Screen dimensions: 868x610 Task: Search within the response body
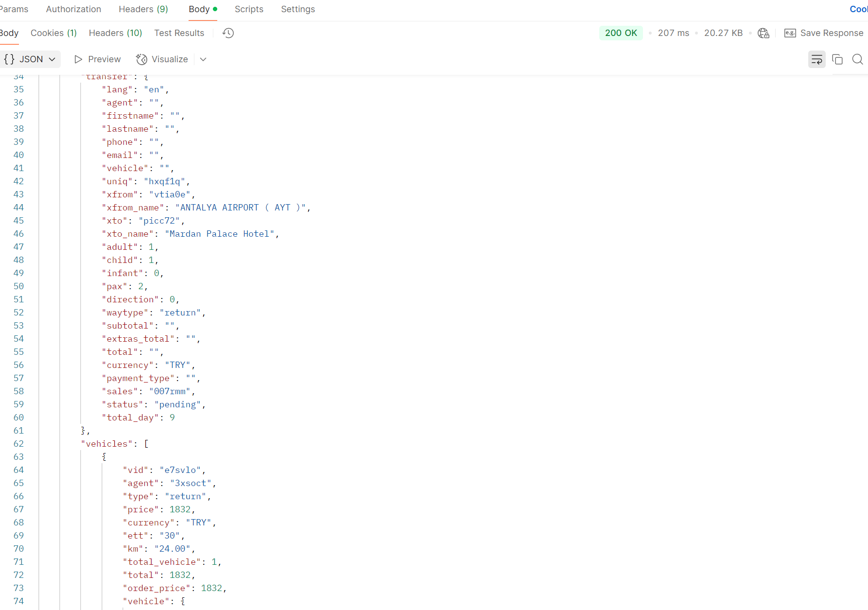857,59
